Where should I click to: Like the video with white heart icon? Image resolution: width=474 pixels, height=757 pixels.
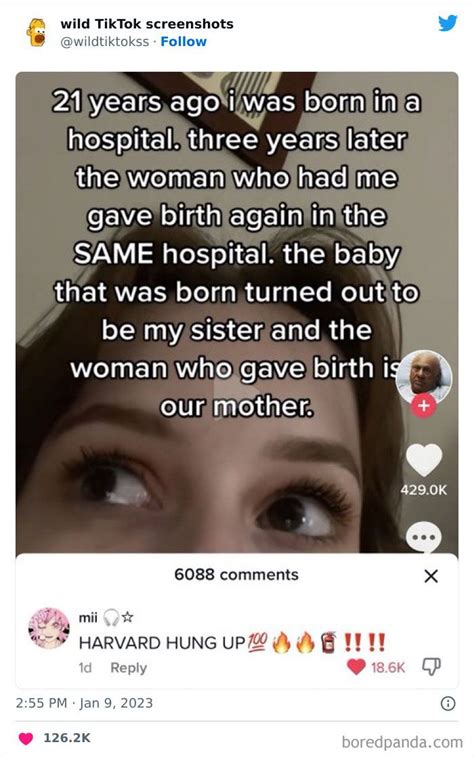pyautogui.click(x=424, y=460)
